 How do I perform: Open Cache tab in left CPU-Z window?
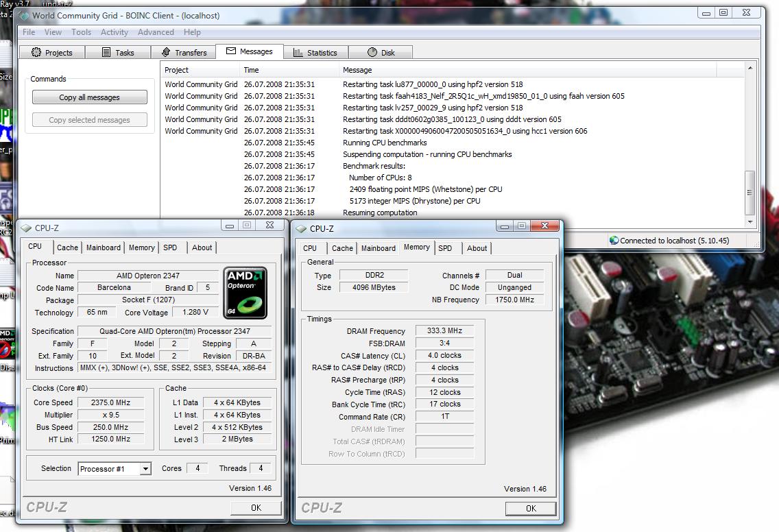67,247
